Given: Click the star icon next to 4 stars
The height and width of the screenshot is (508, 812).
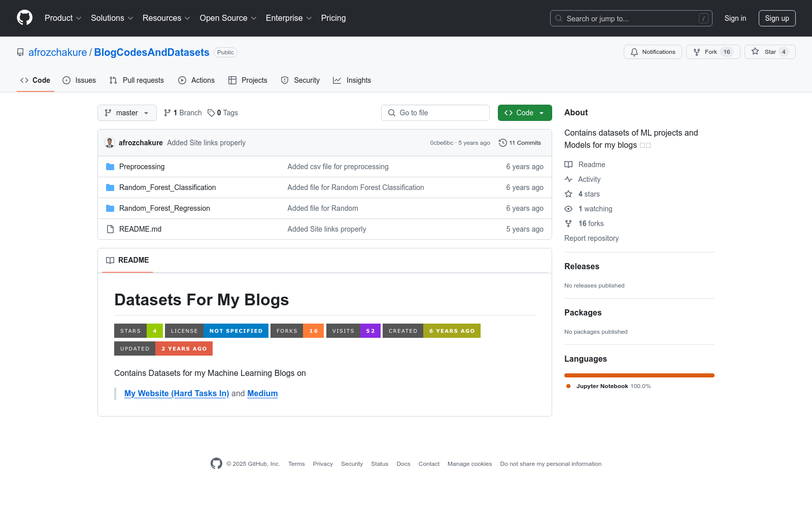Looking at the screenshot, I should (568, 194).
